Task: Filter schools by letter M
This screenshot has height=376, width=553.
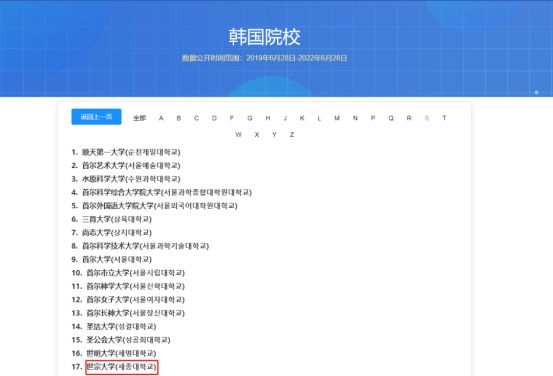Action: (x=337, y=118)
